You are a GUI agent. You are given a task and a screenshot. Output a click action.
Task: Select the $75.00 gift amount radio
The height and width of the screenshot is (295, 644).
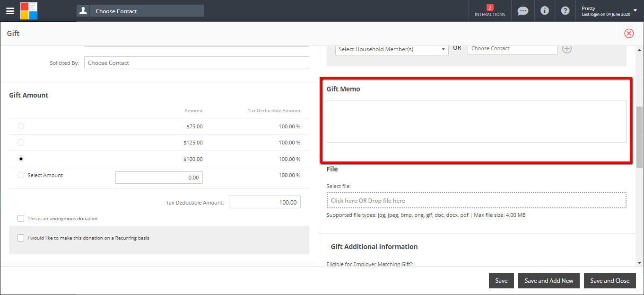21,126
